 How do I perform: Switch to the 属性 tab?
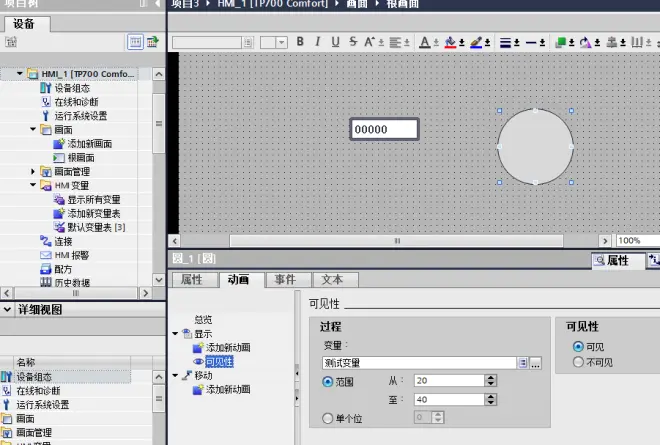(x=192, y=280)
